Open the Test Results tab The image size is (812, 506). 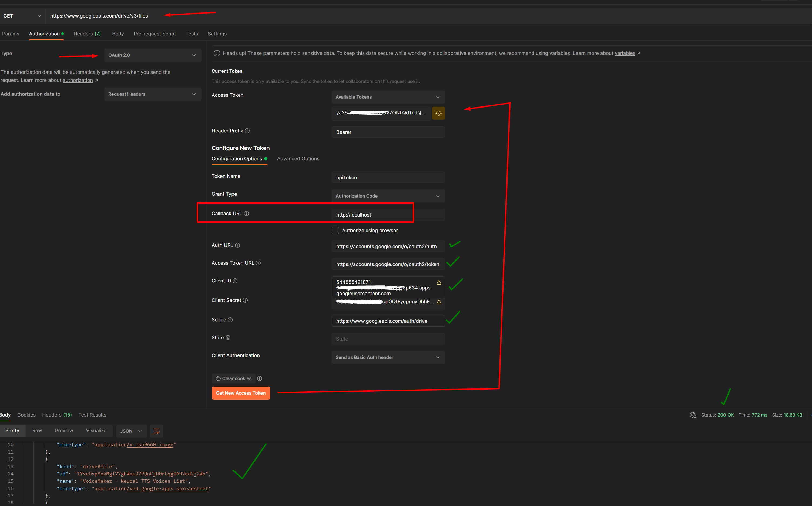(92, 415)
